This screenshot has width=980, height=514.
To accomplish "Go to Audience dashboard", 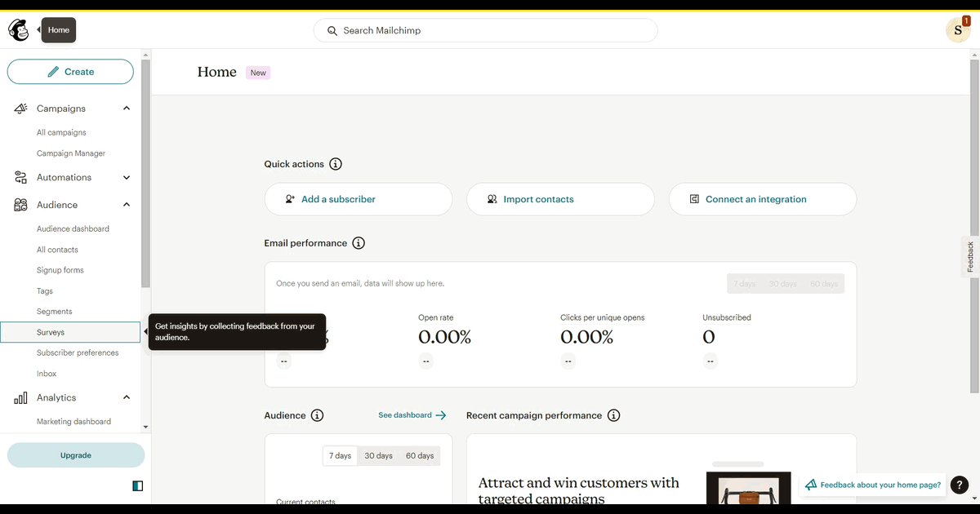I will click(x=73, y=229).
